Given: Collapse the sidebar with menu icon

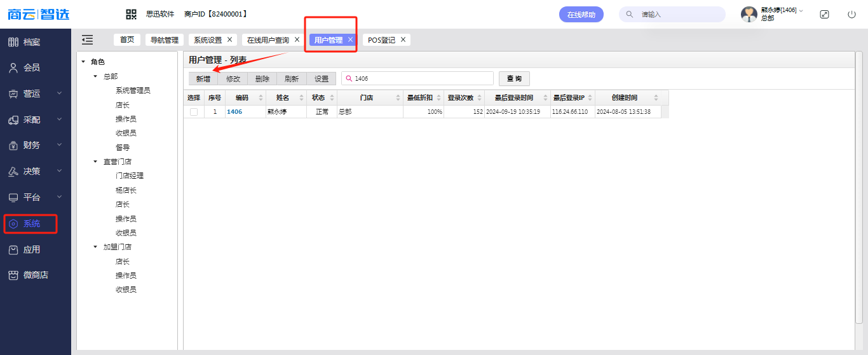Looking at the screenshot, I should click(x=88, y=39).
